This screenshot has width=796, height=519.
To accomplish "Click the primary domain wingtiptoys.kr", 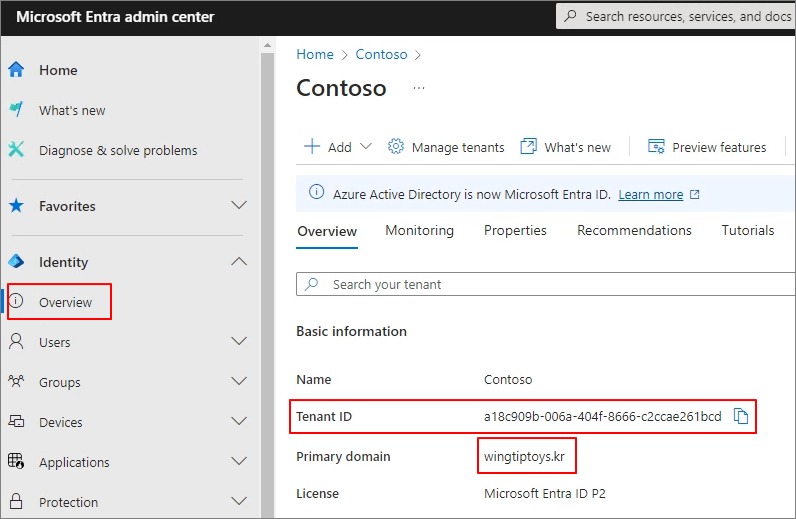I will [x=524, y=457].
